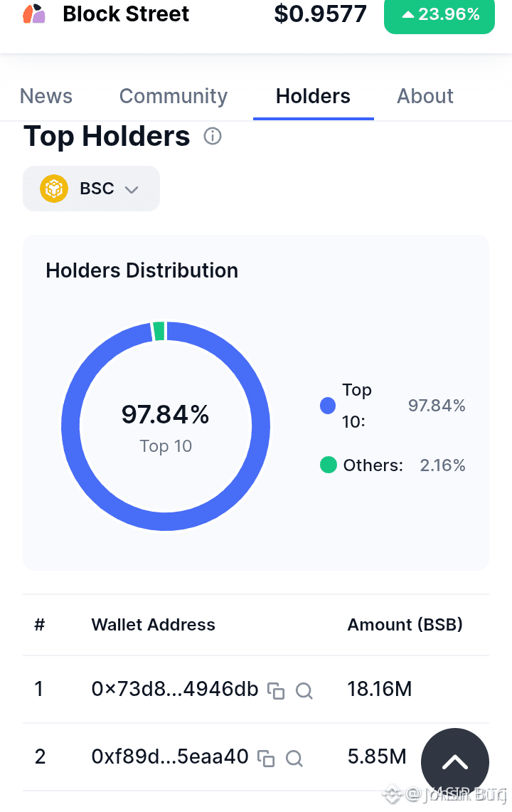This screenshot has width=512, height=812.
Task: Open the About tab
Action: click(425, 96)
